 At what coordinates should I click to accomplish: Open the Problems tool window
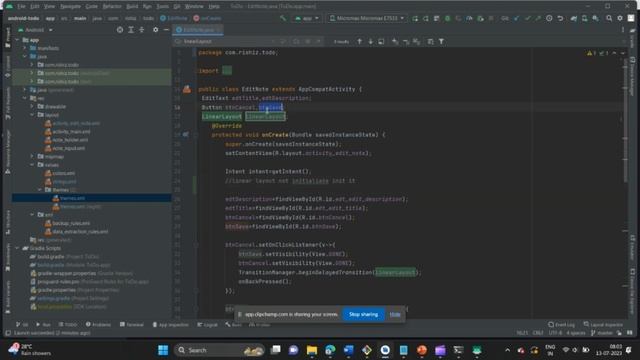pyautogui.click(x=98, y=324)
